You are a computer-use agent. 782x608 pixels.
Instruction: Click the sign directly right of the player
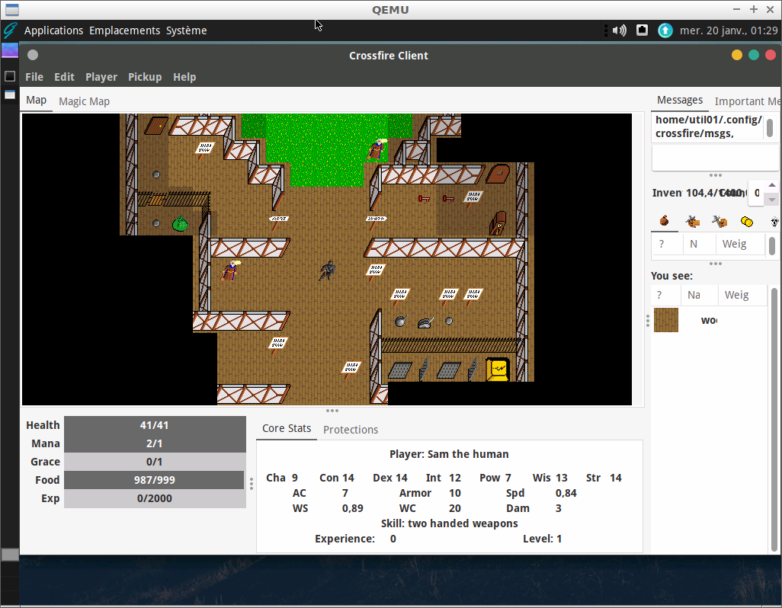point(375,272)
